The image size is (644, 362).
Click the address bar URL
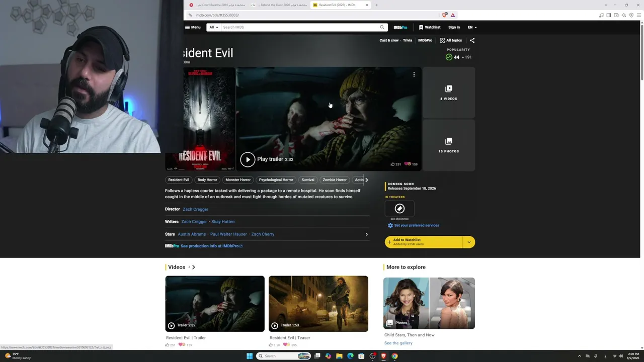(x=217, y=15)
